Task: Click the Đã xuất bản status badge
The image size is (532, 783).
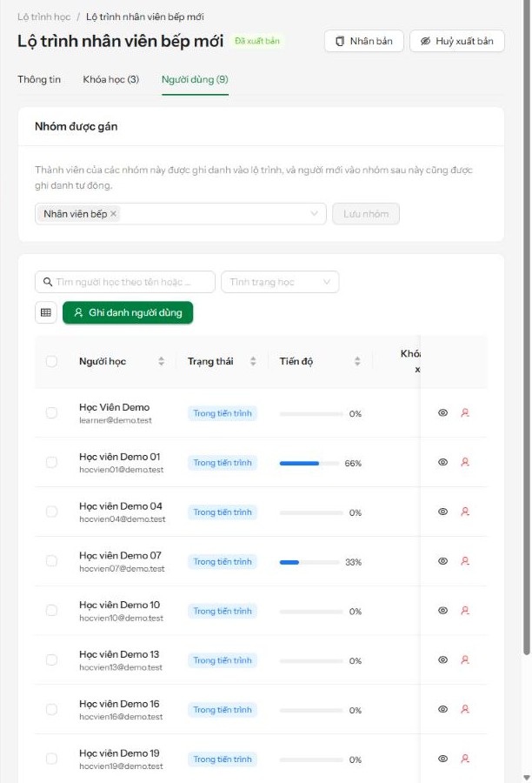Action: click(x=257, y=41)
